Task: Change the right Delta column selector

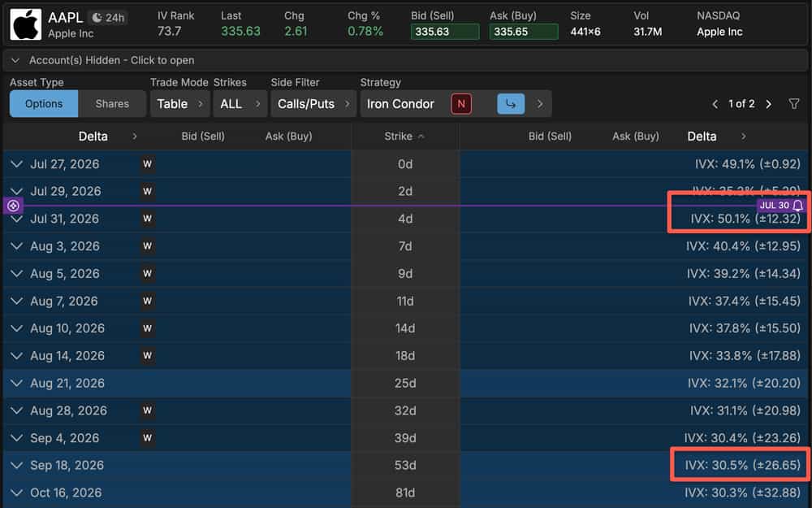Action: click(717, 137)
